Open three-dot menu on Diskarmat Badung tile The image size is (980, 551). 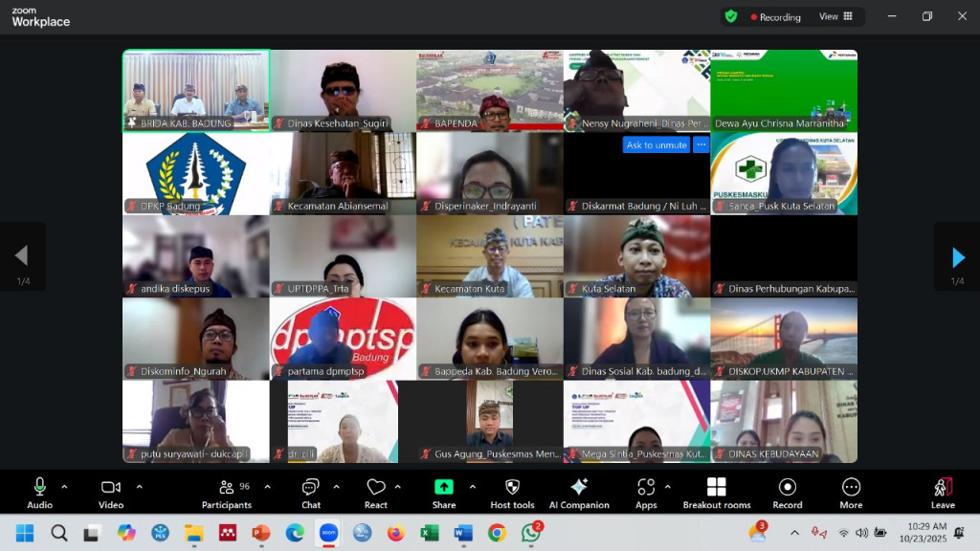click(x=702, y=145)
